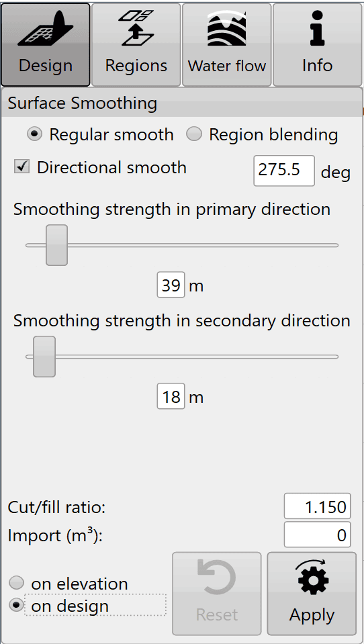Viewport: 364px width, 644px height.
Task: Click the Import volume field
Action: 318,535
